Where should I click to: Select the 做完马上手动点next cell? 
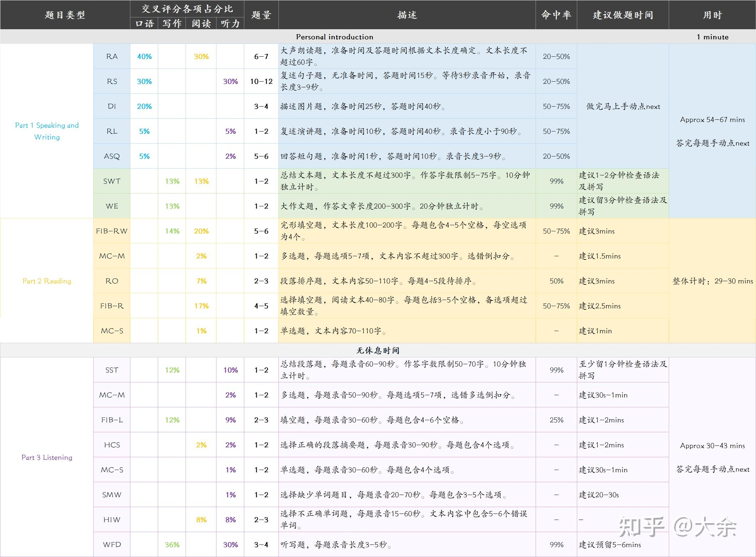pos(623,106)
